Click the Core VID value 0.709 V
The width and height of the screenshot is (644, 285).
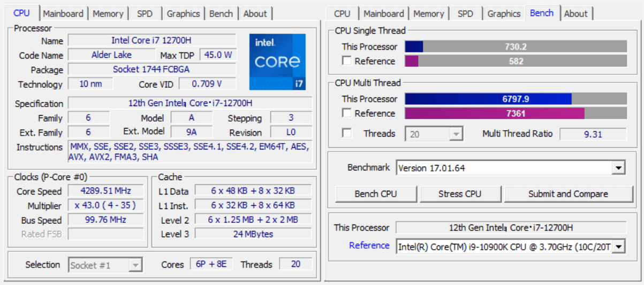pos(207,84)
